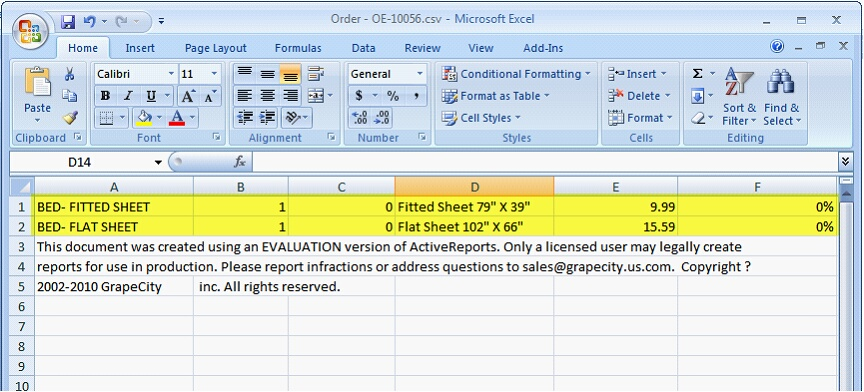Open the Name Box dropdown showing D14

(x=158, y=162)
